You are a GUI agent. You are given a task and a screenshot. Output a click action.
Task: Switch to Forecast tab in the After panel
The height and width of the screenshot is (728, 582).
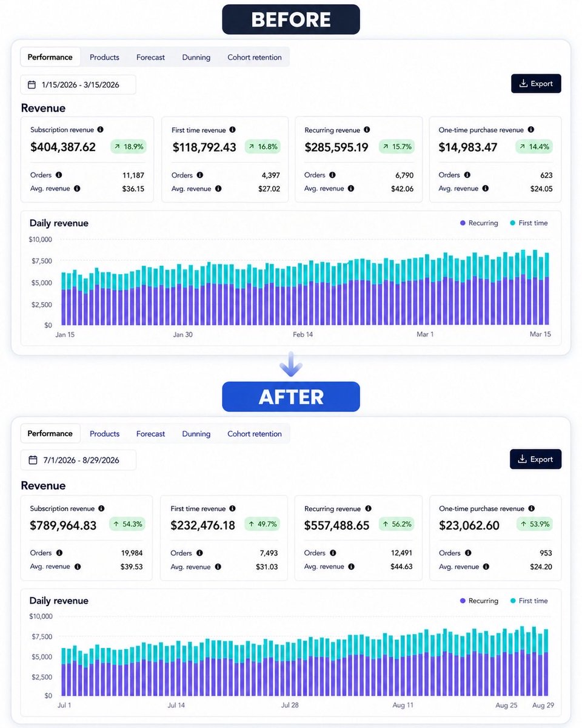click(x=150, y=434)
